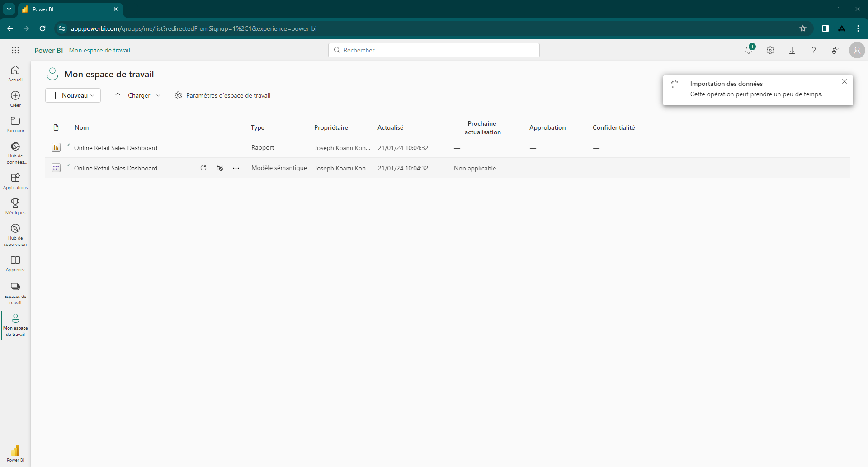
Task: Schedule refresh for the semantic model
Action: point(220,168)
